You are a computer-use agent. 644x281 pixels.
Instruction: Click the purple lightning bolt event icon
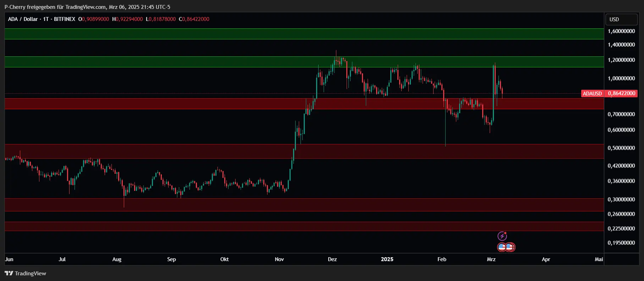(502, 236)
